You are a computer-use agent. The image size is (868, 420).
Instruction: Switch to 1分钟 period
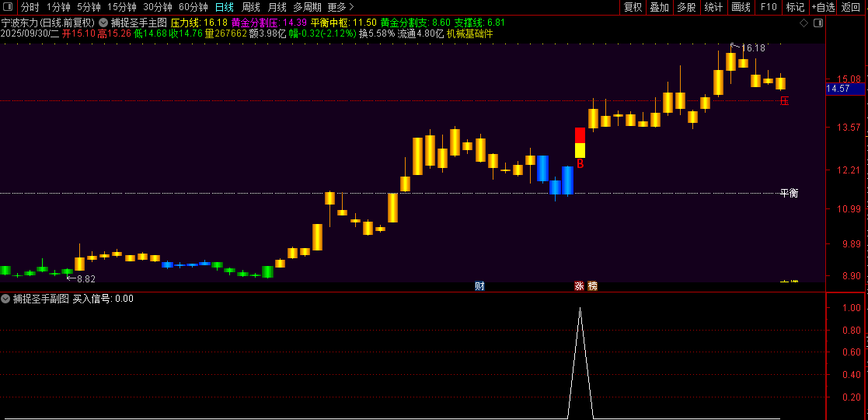pyautogui.click(x=58, y=7)
